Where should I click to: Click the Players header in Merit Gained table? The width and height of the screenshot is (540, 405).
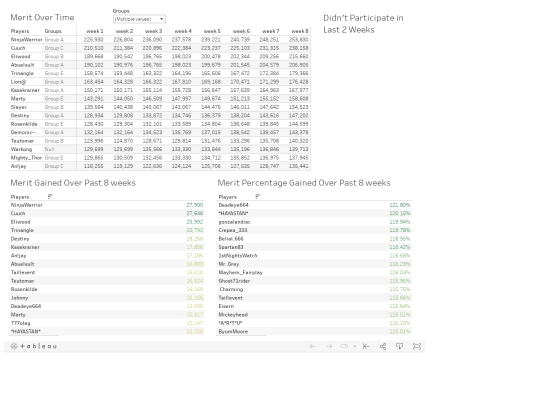20,197
